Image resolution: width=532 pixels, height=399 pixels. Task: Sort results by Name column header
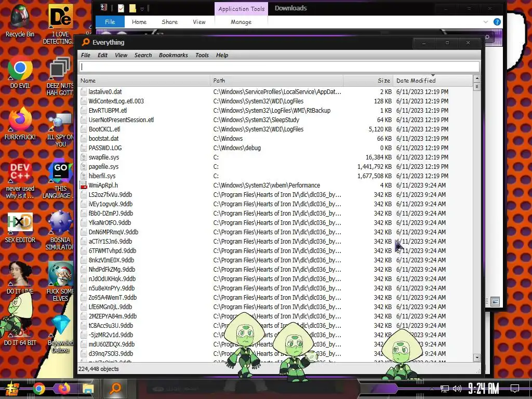[144, 81]
